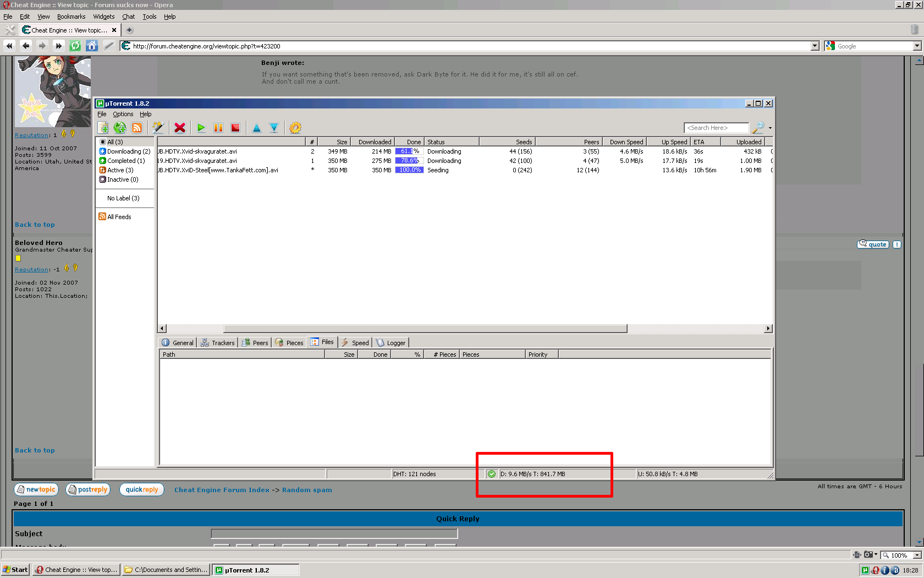Switch to the Peers tab
Screen dimensions: 924x578
(x=255, y=342)
